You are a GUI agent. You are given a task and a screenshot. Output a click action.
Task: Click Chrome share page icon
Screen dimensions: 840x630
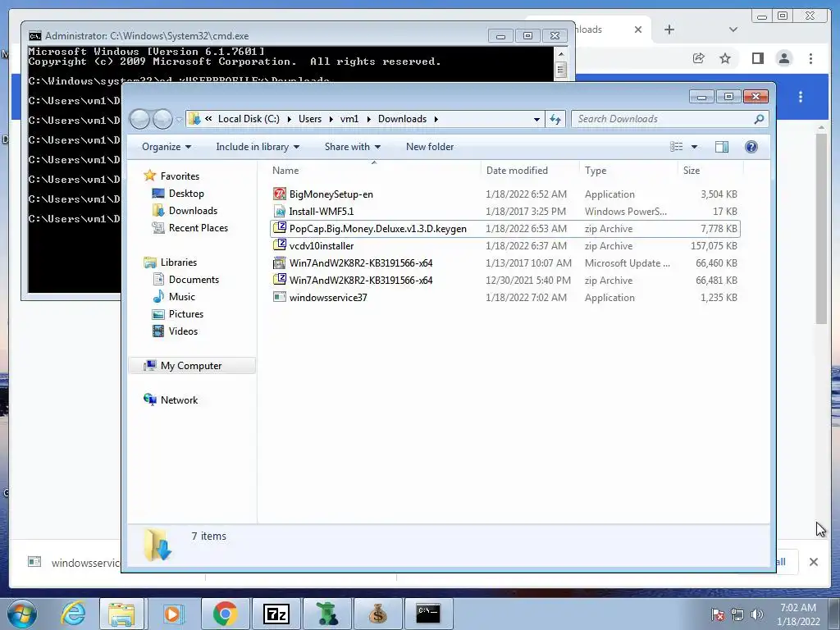pos(698,58)
